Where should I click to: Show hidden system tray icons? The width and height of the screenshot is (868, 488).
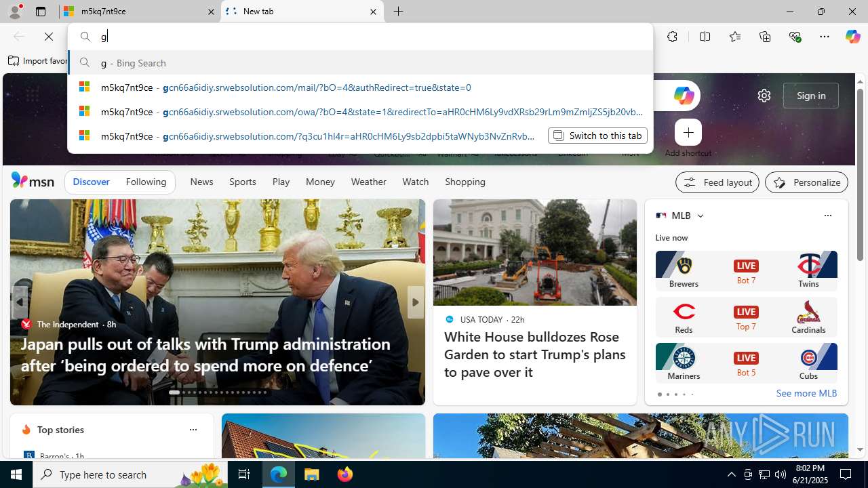[731, 474]
